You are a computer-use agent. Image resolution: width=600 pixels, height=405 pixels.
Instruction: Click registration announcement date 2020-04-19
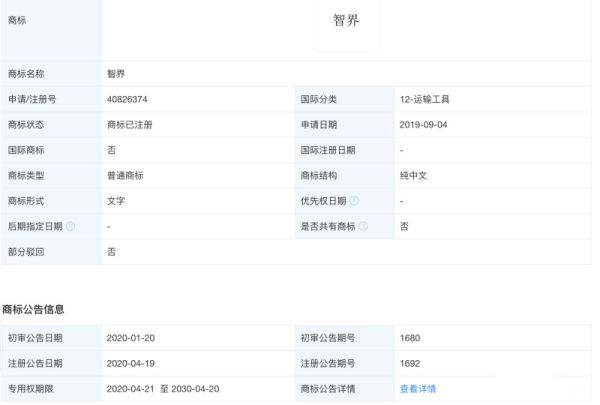point(130,363)
